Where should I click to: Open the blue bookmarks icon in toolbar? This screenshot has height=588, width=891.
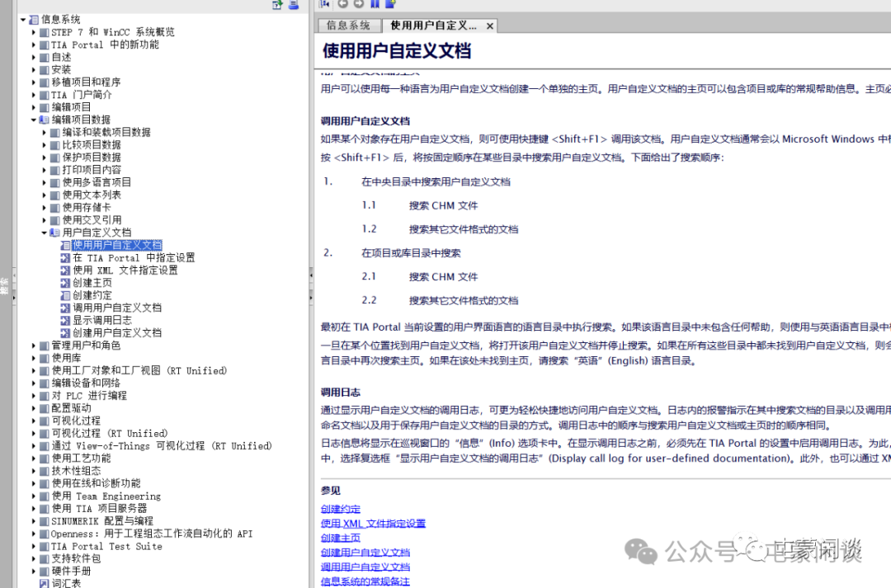pos(375,3)
